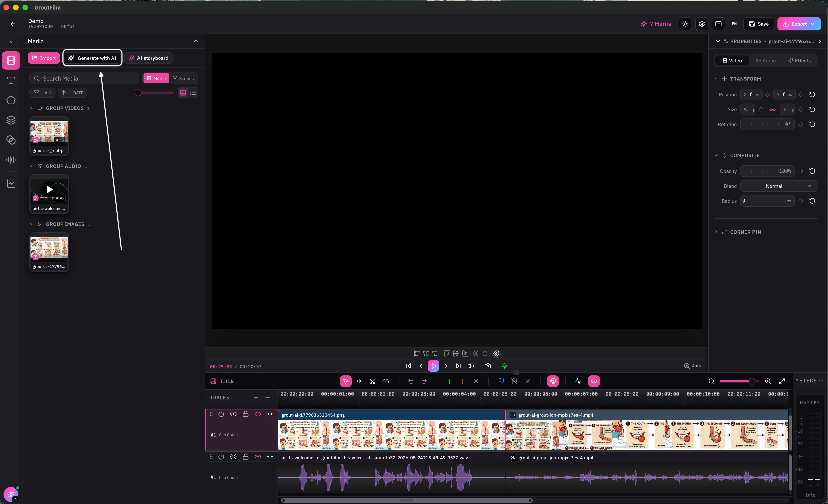Image resolution: width=828 pixels, height=504 pixels.
Task: Filter media by ALL
Action: (x=43, y=93)
